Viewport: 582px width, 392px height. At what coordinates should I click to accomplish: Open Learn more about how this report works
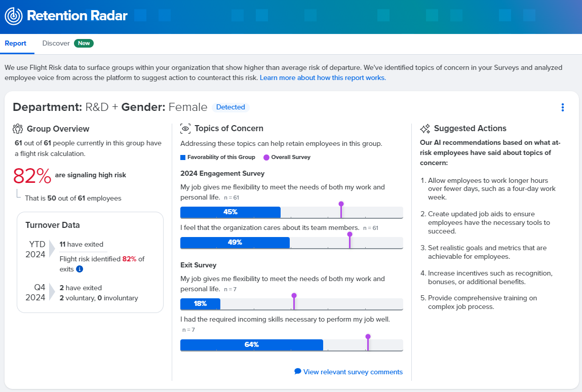coord(323,78)
